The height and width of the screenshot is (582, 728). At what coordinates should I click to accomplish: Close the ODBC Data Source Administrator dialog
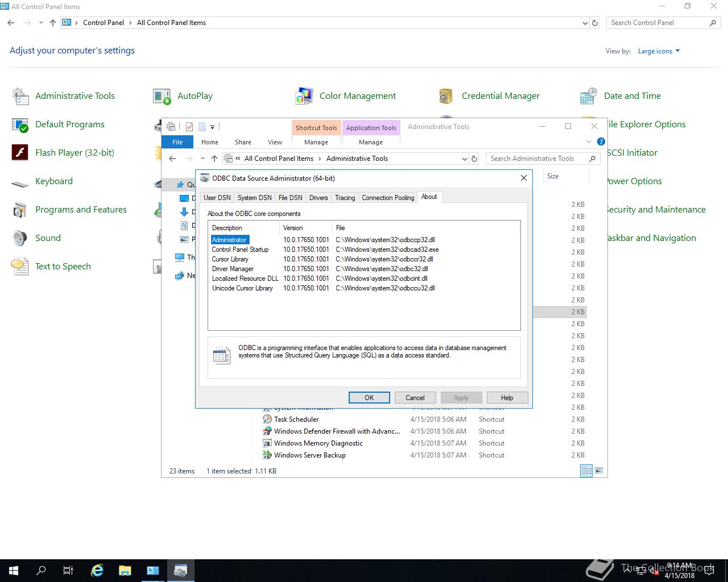(524, 178)
